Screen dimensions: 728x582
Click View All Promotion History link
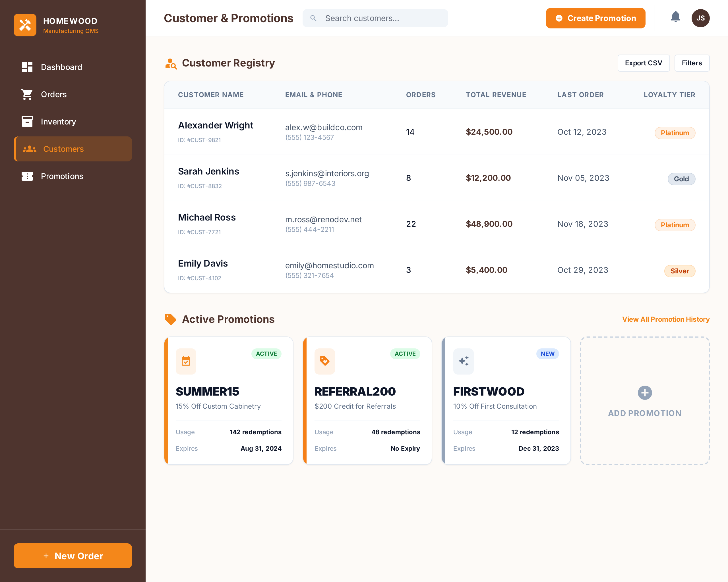click(665, 319)
